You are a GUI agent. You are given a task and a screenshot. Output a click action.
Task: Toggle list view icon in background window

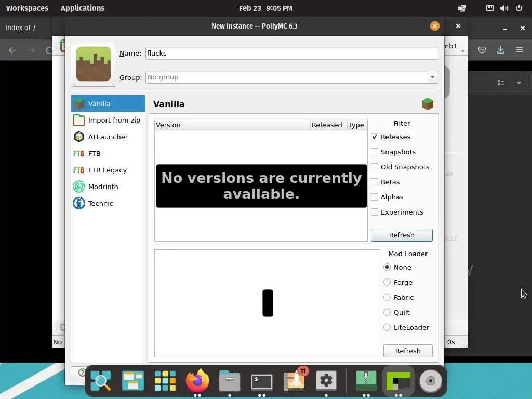[501, 83]
